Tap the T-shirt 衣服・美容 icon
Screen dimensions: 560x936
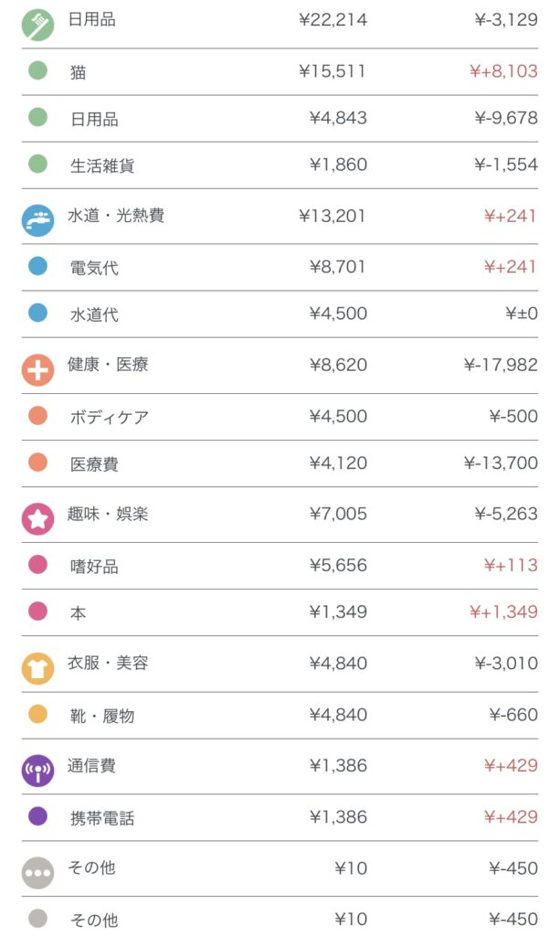coord(37,667)
